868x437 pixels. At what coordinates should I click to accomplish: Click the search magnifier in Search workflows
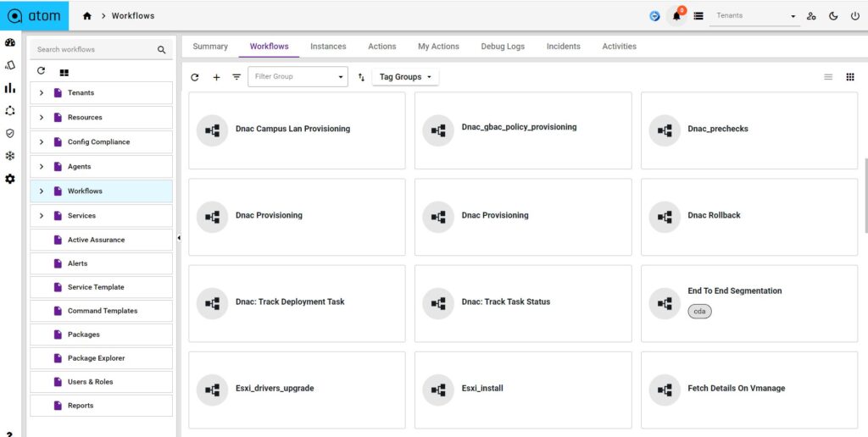pyautogui.click(x=162, y=50)
